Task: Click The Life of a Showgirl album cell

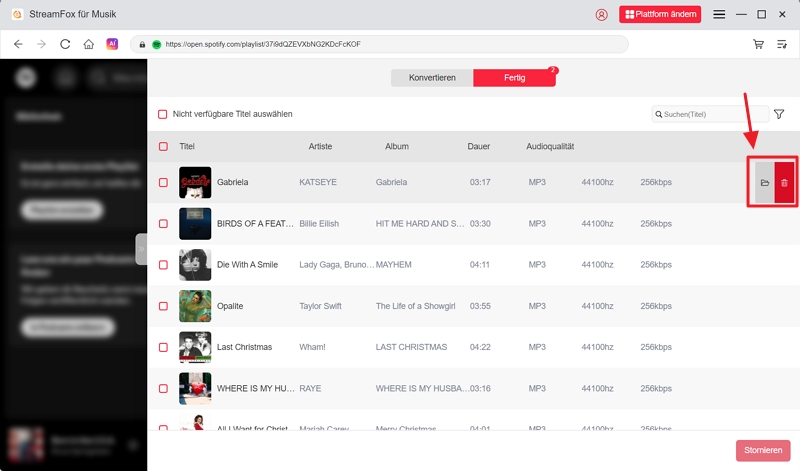Action: pyautogui.click(x=415, y=306)
